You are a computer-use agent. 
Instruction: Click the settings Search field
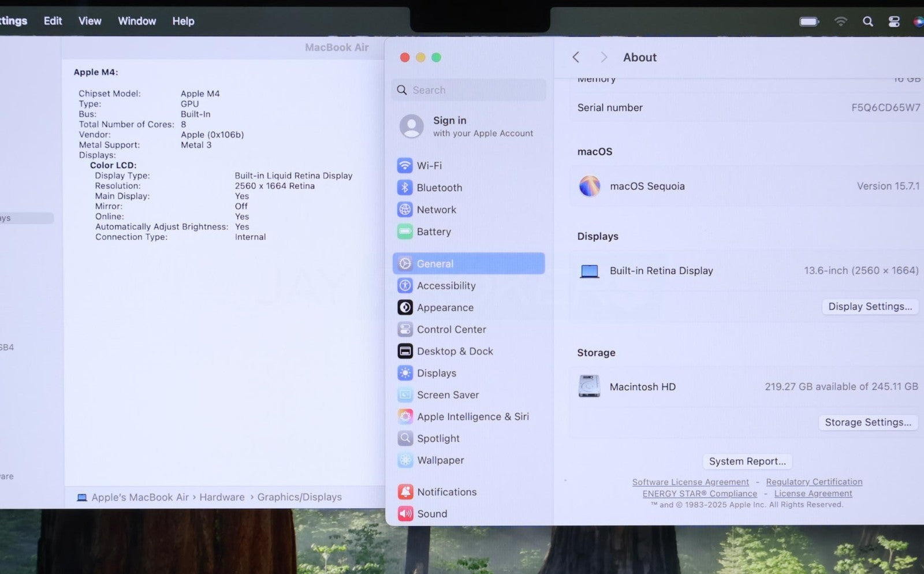(x=469, y=90)
